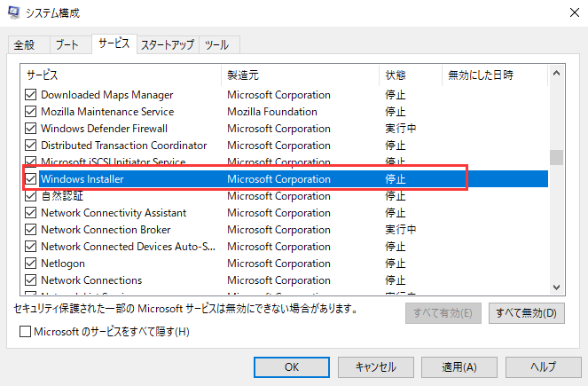Image resolution: width=588 pixels, height=386 pixels.
Task: Sort by 状態 column header
Action: [409, 75]
